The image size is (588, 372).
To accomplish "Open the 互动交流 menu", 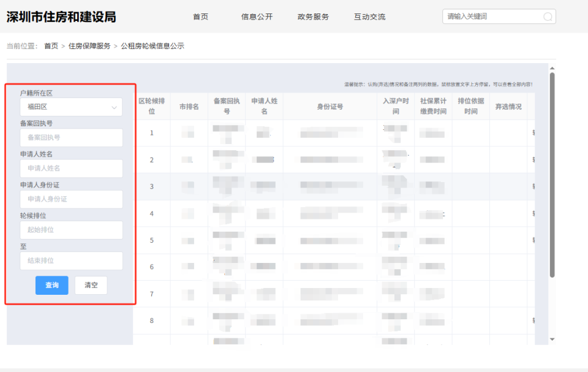I will pos(370,17).
